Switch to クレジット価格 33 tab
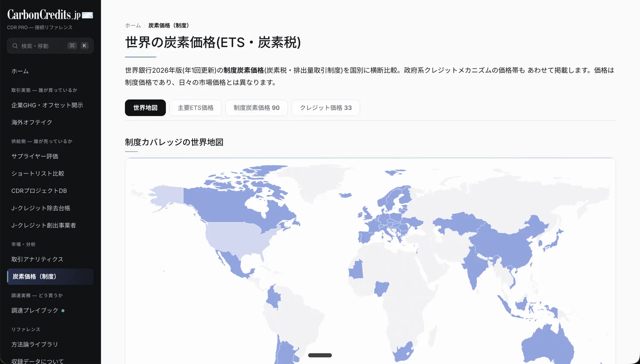Screen dimensions: 640x364 click(326, 108)
